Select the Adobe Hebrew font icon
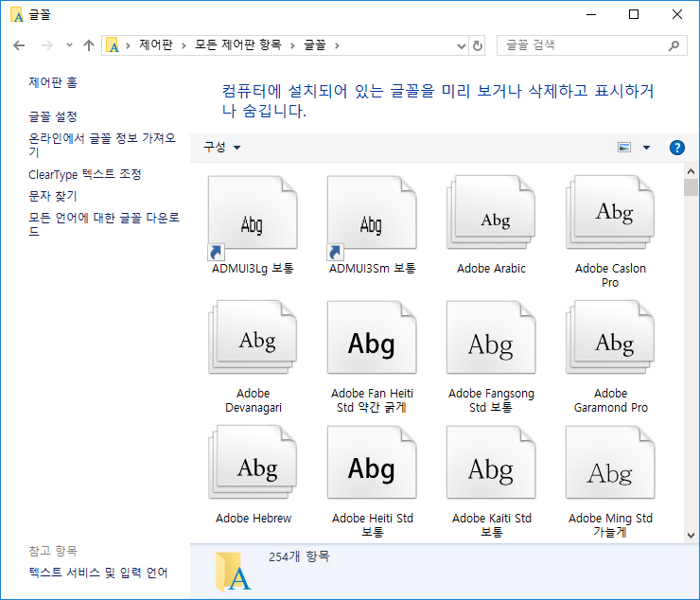 253,463
